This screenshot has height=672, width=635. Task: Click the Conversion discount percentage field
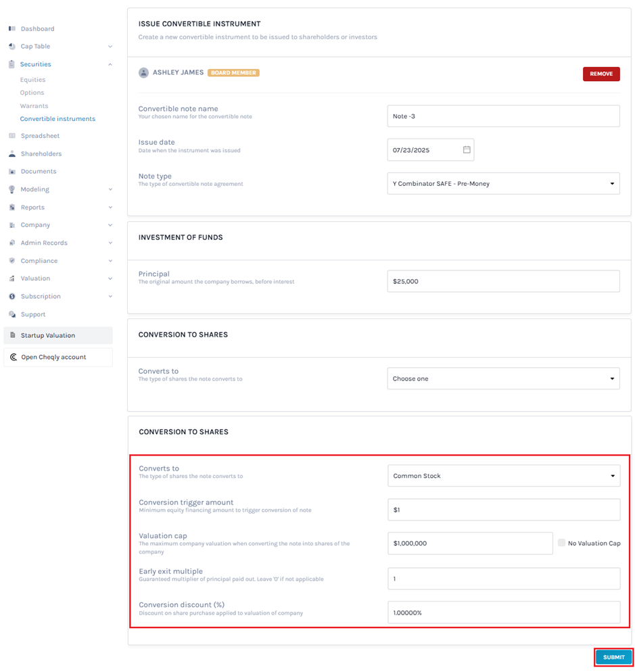[x=504, y=613]
